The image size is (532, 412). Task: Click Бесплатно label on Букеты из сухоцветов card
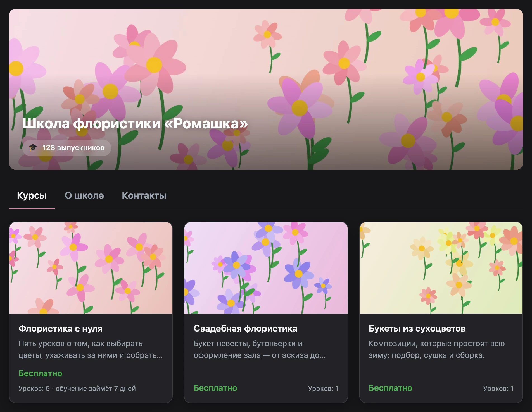tap(390, 388)
